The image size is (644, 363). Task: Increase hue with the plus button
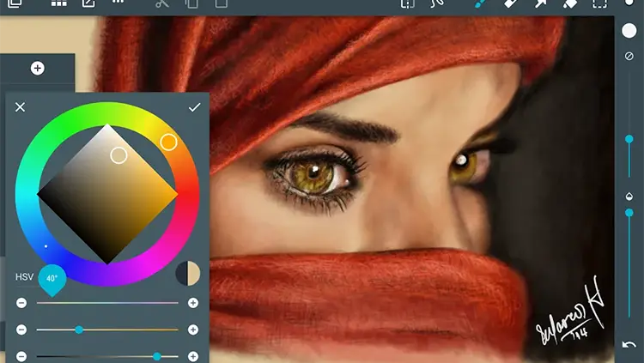(x=193, y=303)
